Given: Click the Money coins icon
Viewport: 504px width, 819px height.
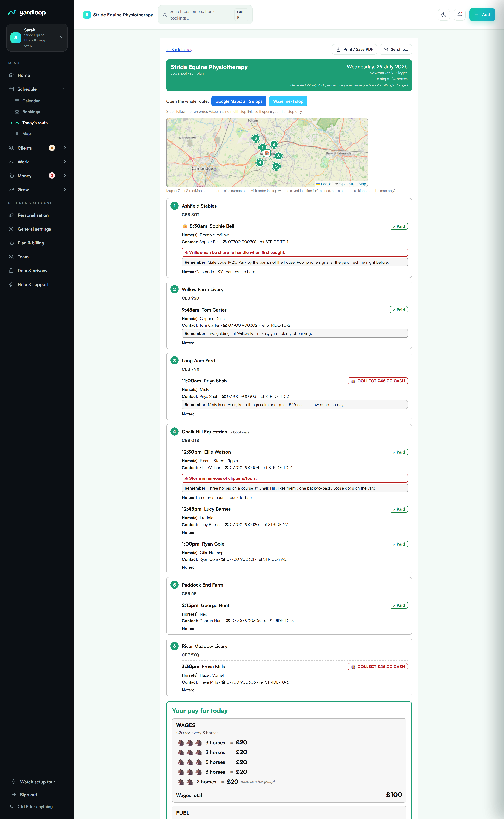Looking at the screenshot, I should pyautogui.click(x=11, y=176).
